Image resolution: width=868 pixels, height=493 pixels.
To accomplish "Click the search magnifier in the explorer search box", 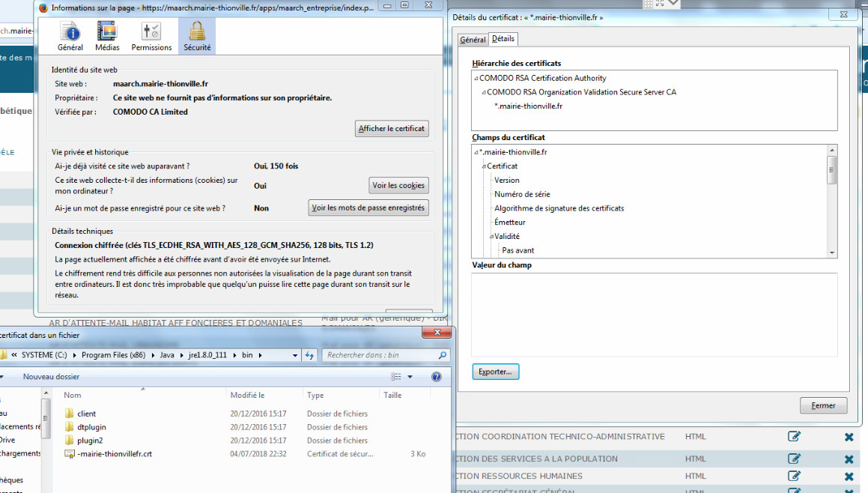I will [442, 354].
